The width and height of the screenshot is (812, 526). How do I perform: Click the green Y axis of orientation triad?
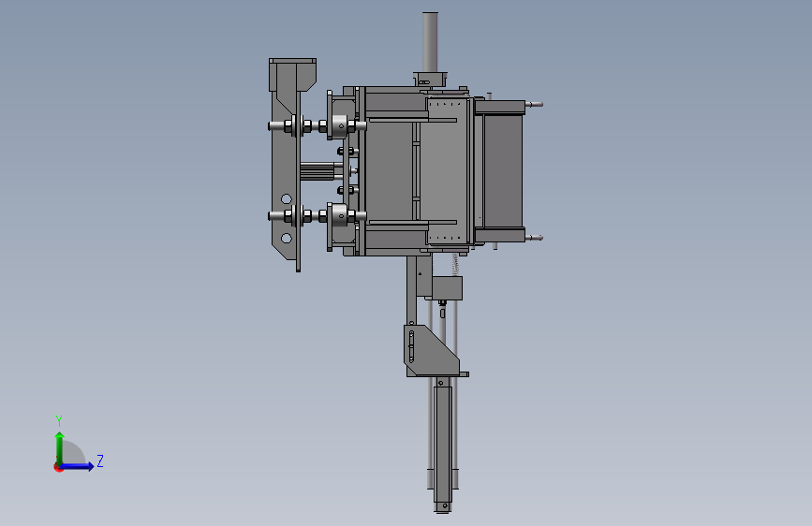click(x=60, y=447)
